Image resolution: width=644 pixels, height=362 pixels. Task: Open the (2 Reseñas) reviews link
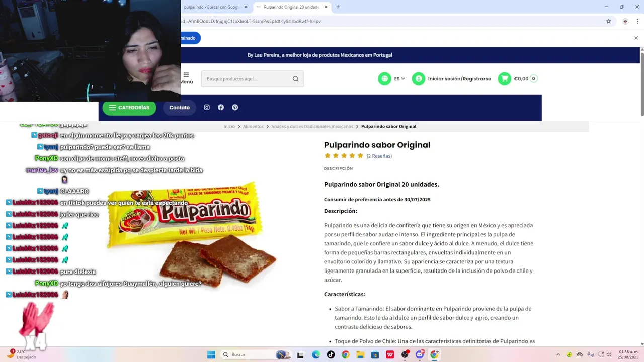(x=379, y=156)
